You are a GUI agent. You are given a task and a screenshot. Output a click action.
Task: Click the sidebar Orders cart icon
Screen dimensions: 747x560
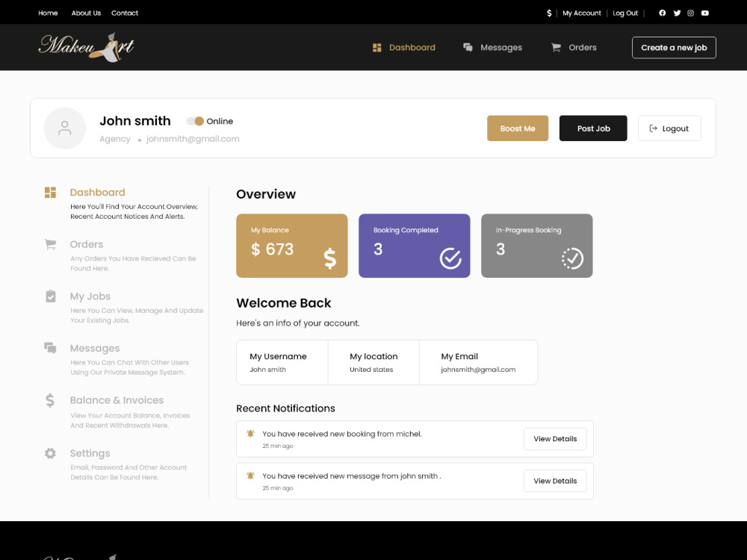[x=50, y=244]
